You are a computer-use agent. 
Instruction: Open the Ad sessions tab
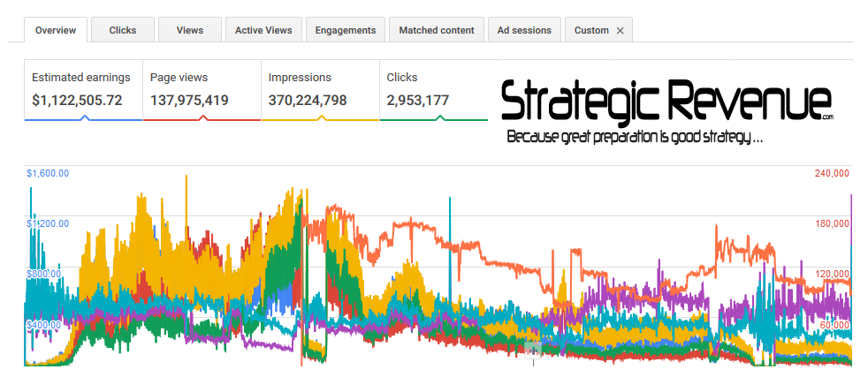click(524, 30)
